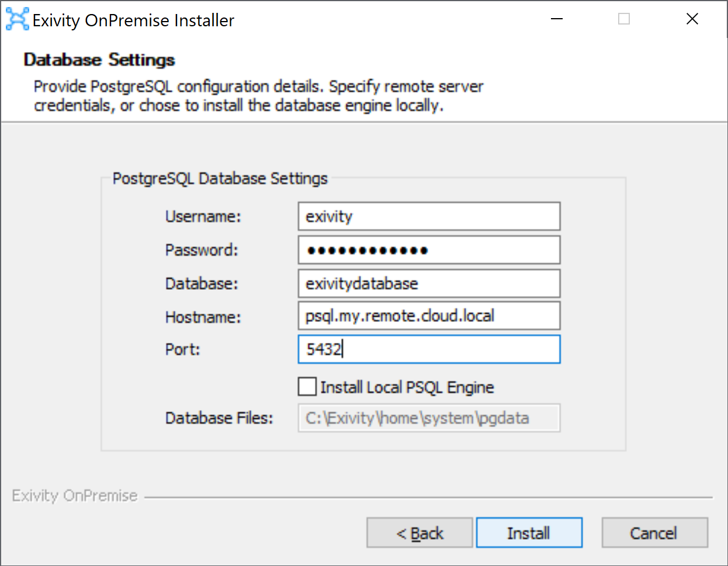Enable Install Local PSQL Engine checkbox
728x566 pixels.
coord(307,387)
